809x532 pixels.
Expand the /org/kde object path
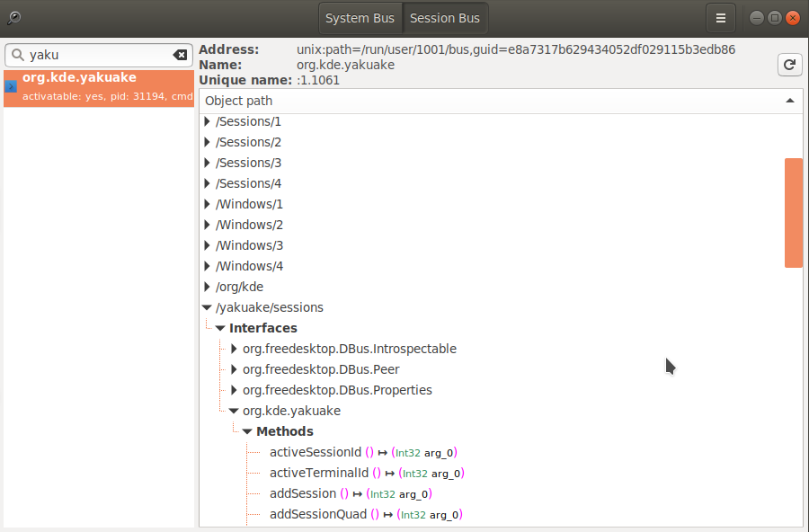(207, 287)
